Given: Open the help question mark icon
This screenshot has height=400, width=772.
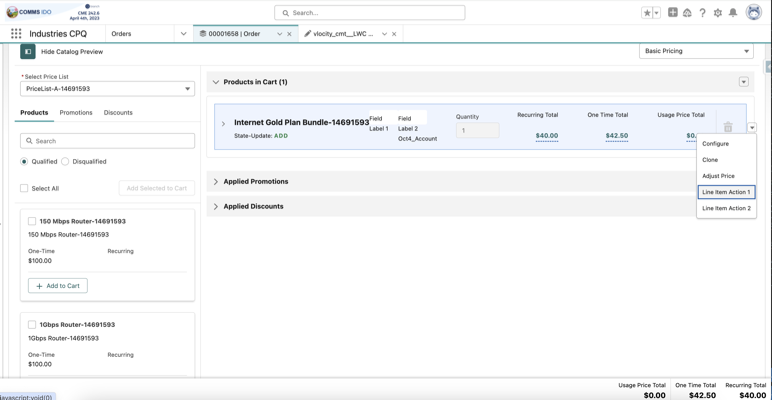Looking at the screenshot, I should [x=703, y=13].
